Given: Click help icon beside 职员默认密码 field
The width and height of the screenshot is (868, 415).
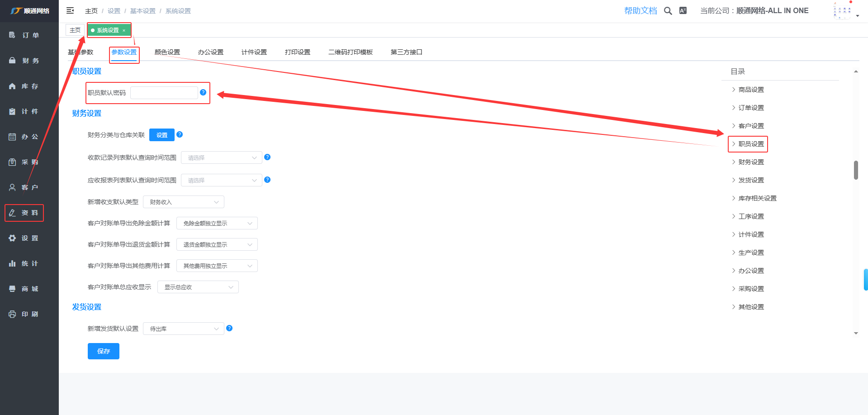Looking at the screenshot, I should coord(203,92).
